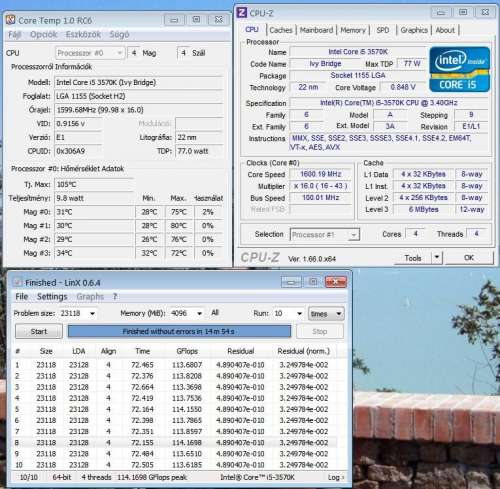Click the Modell field Intel Core i5 3570K
Screen dimensions: 500x489
coord(139,82)
